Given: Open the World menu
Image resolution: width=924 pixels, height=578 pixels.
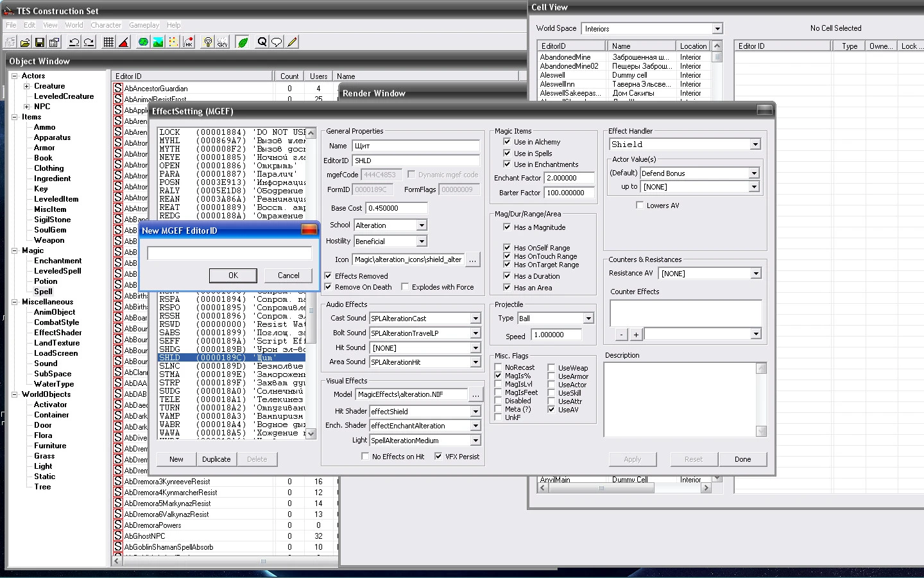Looking at the screenshot, I should click(x=74, y=25).
